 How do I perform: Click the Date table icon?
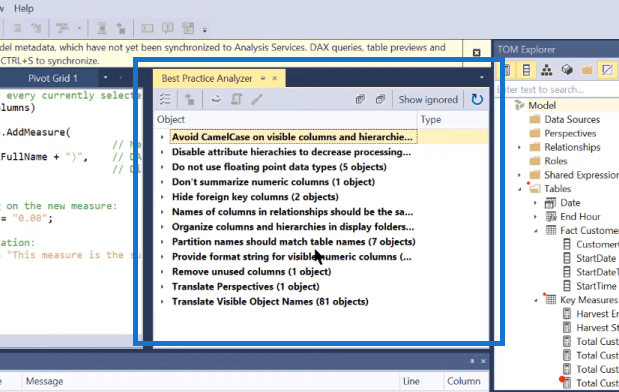[550, 203]
